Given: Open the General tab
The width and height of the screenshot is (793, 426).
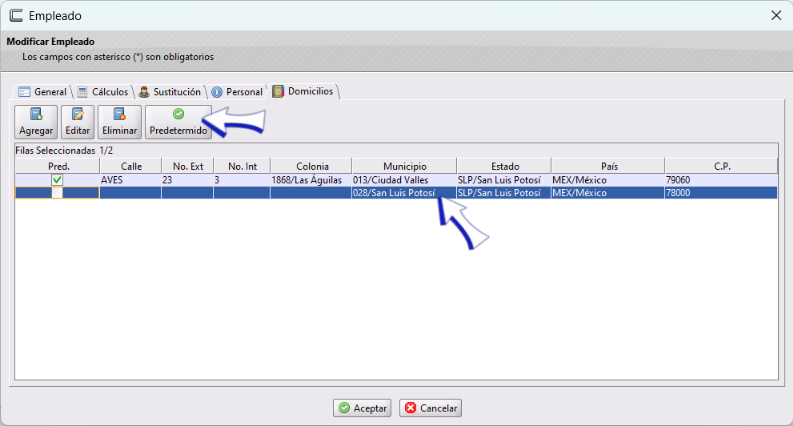Looking at the screenshot, I should click(x=42, y=92).
